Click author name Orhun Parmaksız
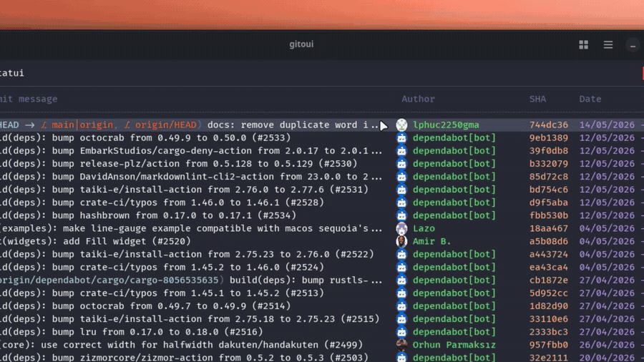 coord(454,345)
